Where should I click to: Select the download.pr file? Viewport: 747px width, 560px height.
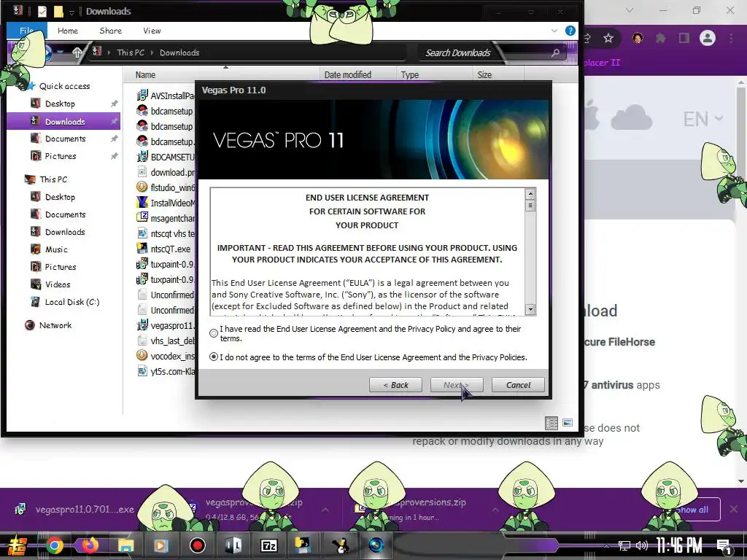pyautogui.click(x=172, y=172)
